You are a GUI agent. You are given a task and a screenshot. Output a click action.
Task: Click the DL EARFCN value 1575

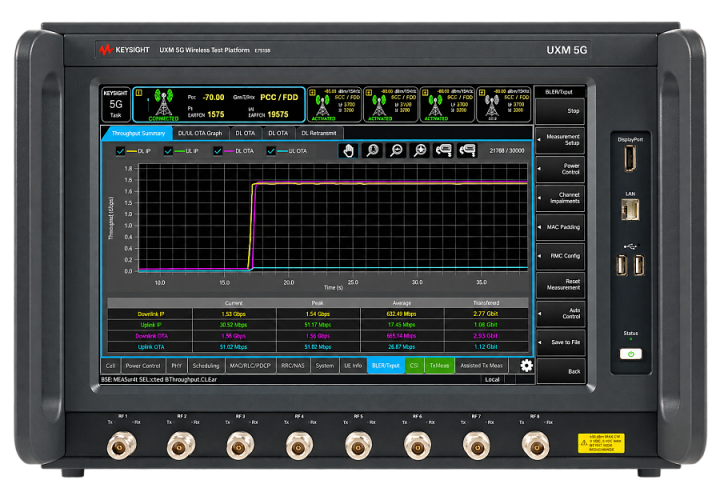216,114
